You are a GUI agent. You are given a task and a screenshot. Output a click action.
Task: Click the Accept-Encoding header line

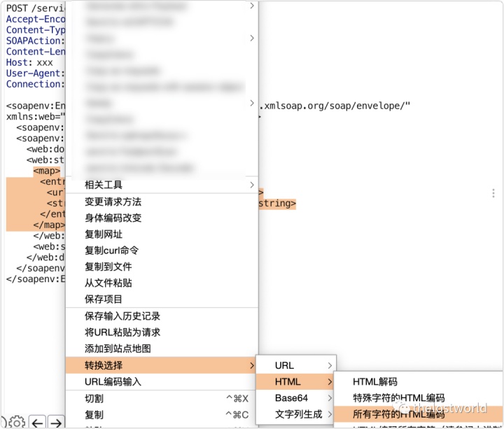click(36, 19)
